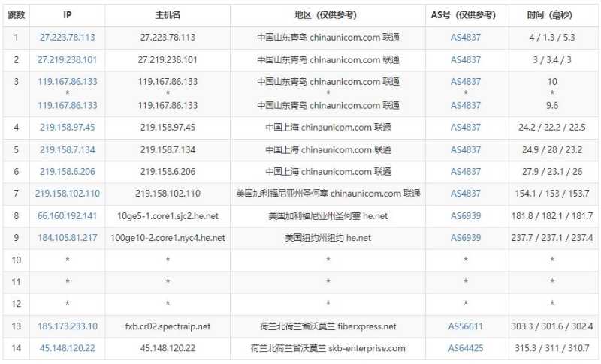Open IP link 219.158.6.206
The height and width of the screenshot is (364, 601).
[x=67, y=172]
